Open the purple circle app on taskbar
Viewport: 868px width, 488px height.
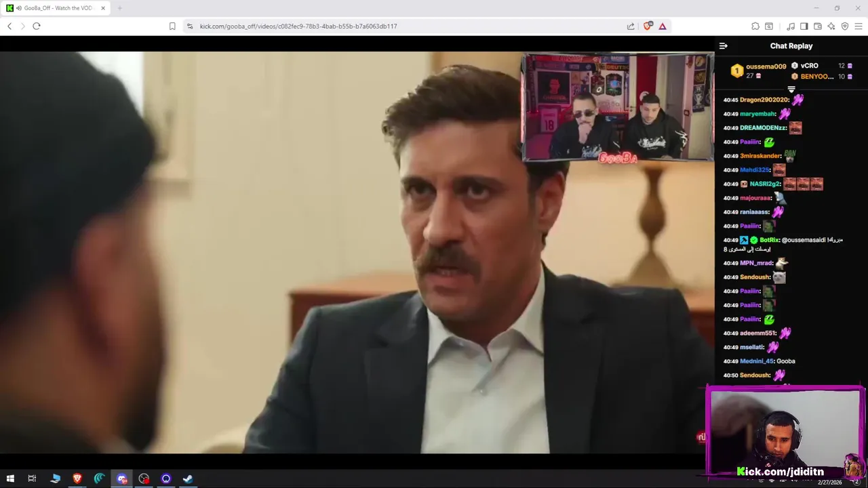[165, 479]
